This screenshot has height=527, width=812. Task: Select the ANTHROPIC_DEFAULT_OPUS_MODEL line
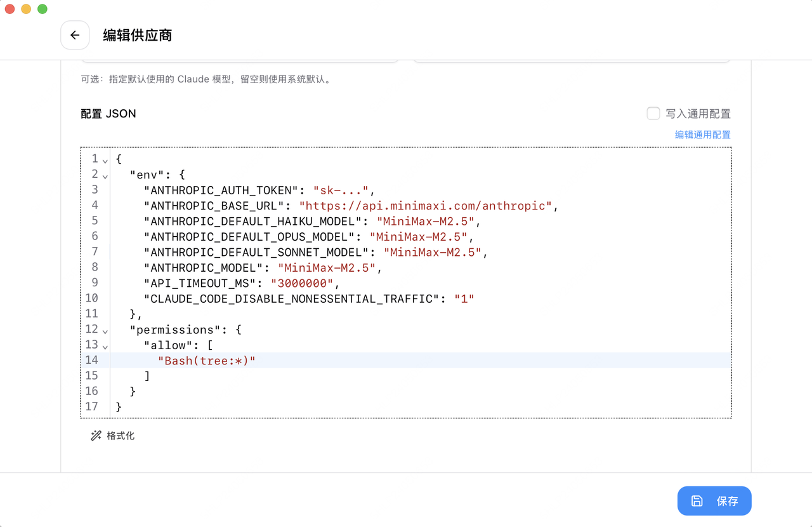coord(254,237)
